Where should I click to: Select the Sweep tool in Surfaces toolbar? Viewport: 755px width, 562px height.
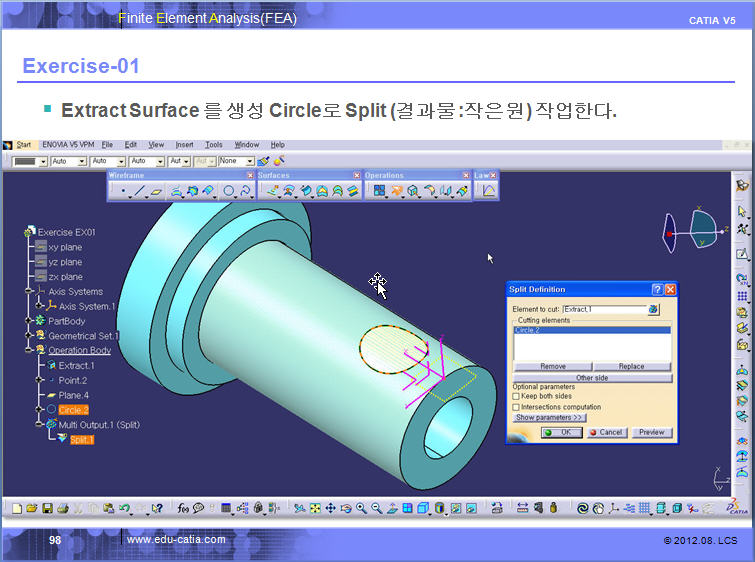[306, 191]
